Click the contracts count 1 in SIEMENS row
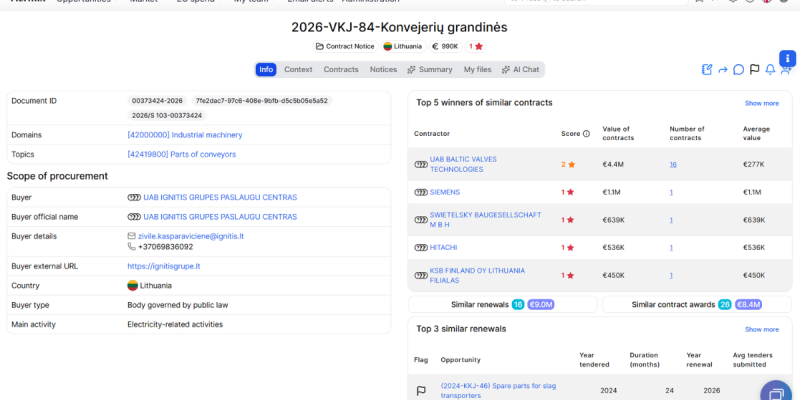This screenshot has height=400, width=800. tap(671, 192)
